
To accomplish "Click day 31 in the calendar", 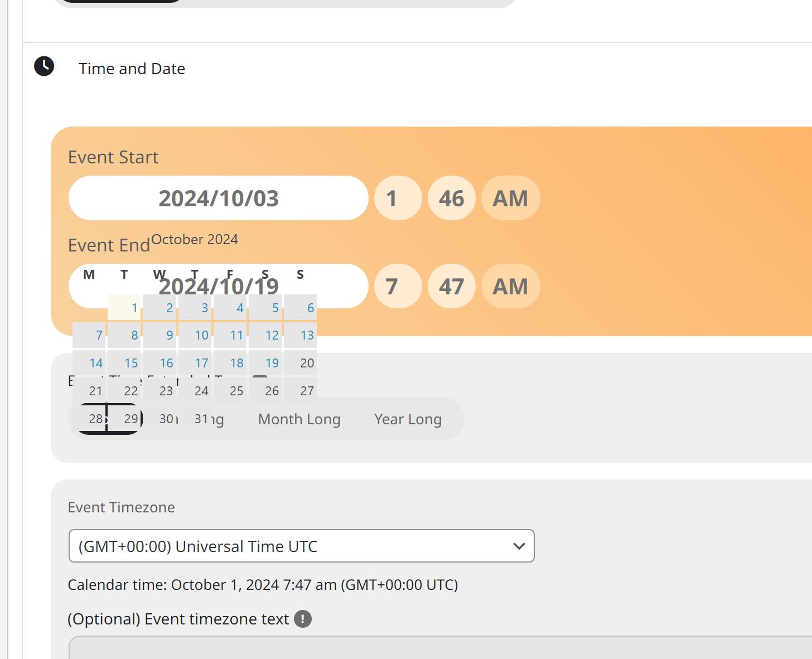I will (x=195, y=419).
